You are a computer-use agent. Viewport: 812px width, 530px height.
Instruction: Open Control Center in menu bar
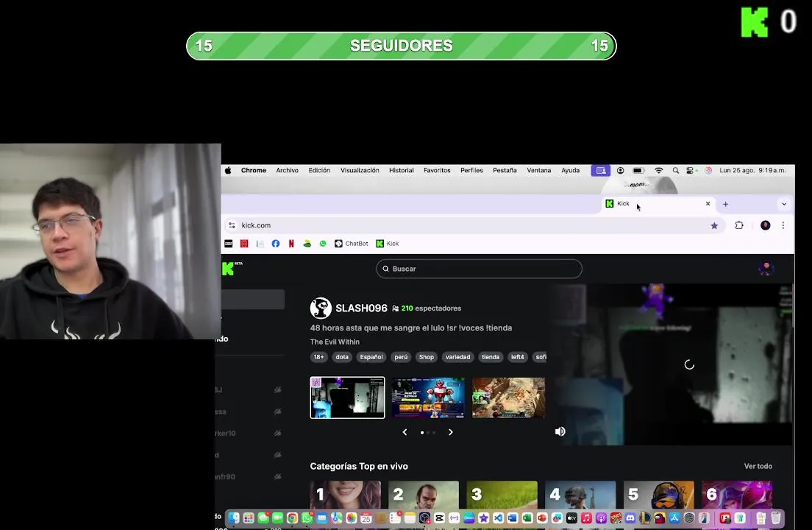[690, 171]
